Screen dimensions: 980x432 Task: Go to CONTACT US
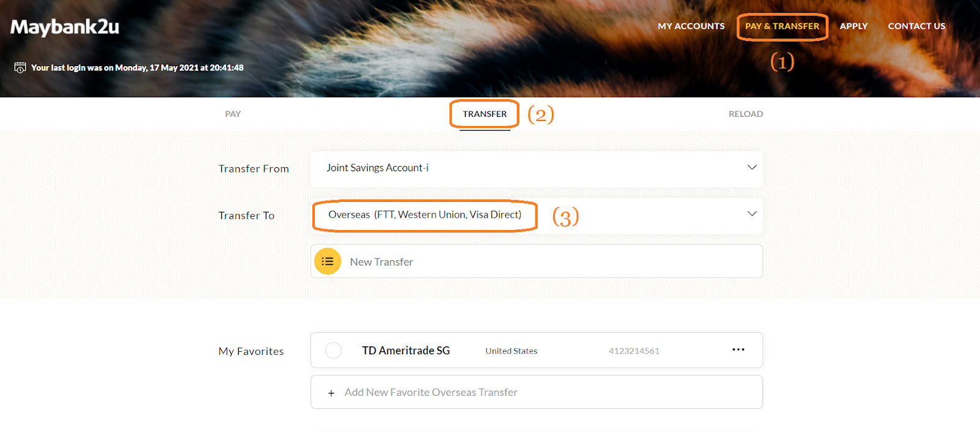click(x=916, y=26)
